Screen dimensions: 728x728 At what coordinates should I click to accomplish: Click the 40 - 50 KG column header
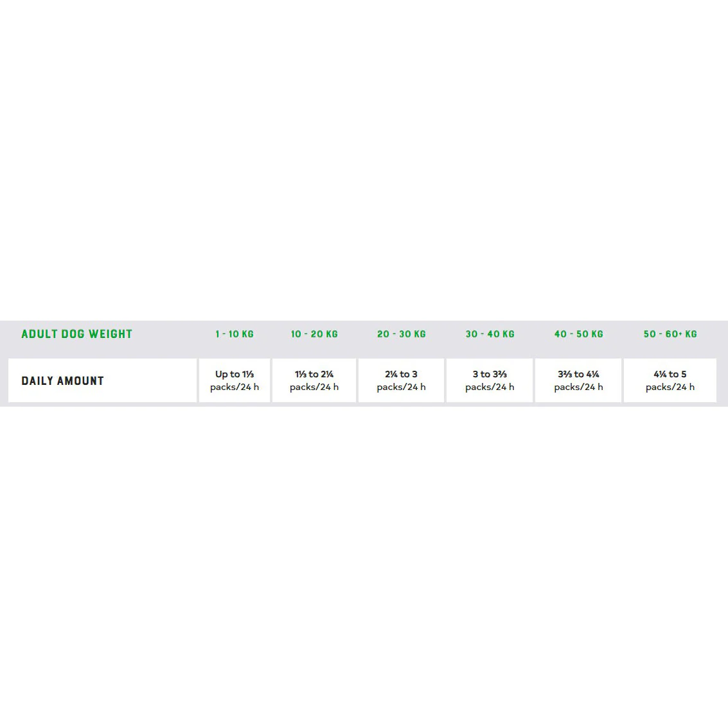pyautogui.click(x=578, y=334)
